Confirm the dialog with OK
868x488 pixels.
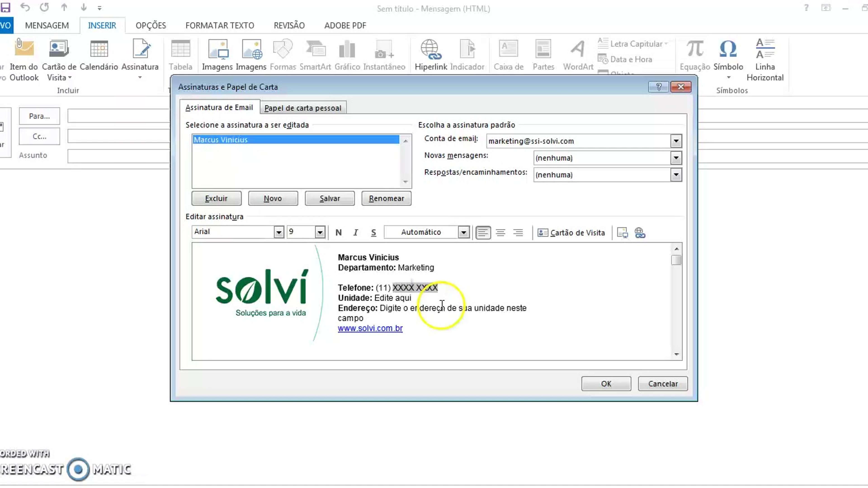click(606, 384)
